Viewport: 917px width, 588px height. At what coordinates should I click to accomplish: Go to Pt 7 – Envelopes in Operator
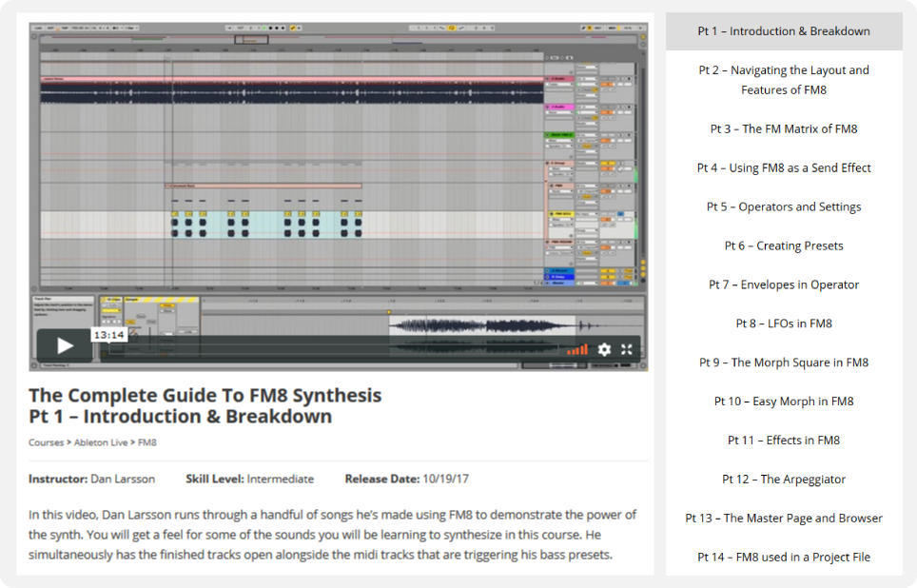(x=784, y=284)
